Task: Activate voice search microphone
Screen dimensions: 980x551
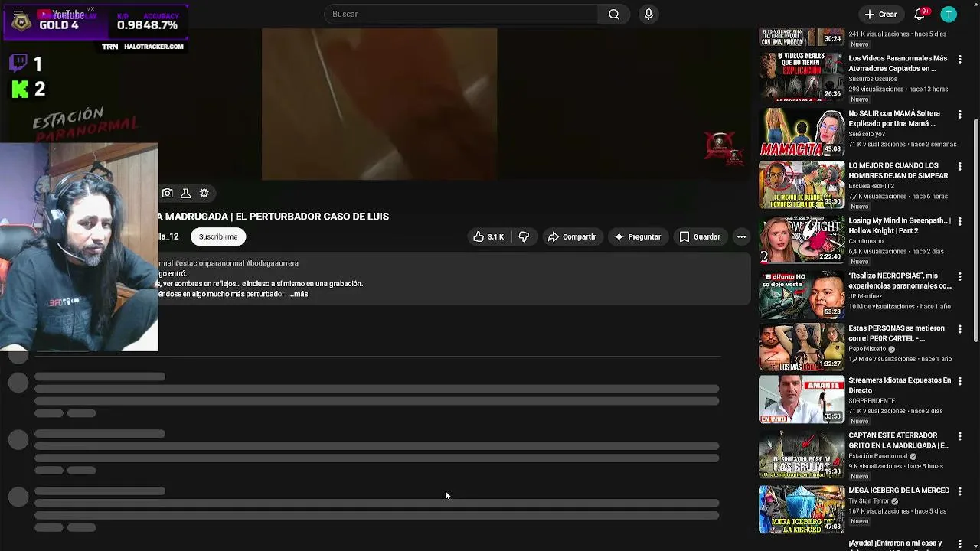Action: tap(648, 15)
